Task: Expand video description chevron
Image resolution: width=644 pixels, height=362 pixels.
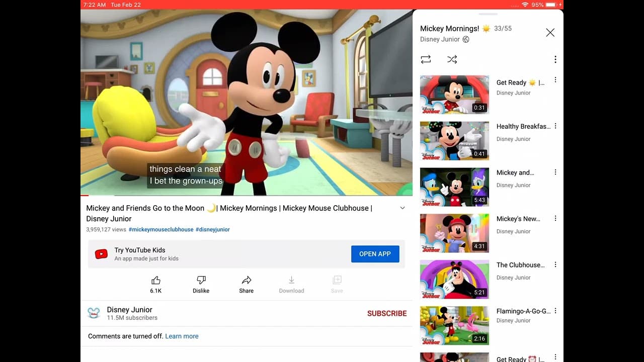Action: [x=403, y=208]
